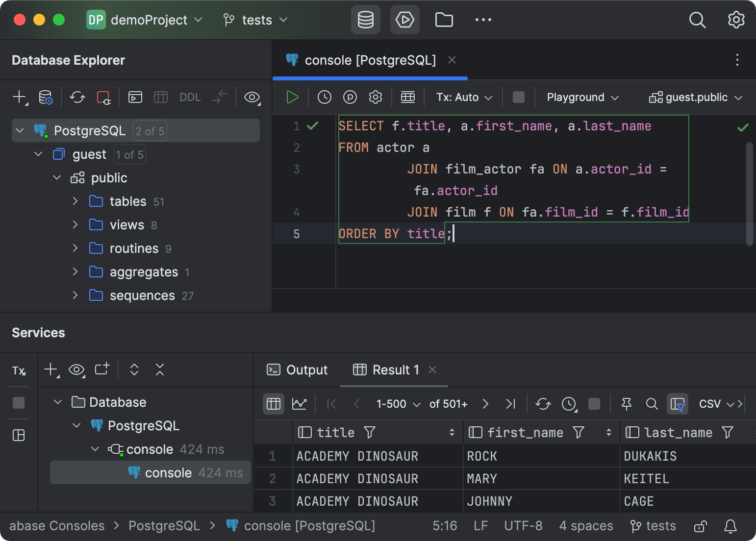Open the Jump to Query Console icon
This screenshot has width=756, height=541.
click(x=135, y=97)
